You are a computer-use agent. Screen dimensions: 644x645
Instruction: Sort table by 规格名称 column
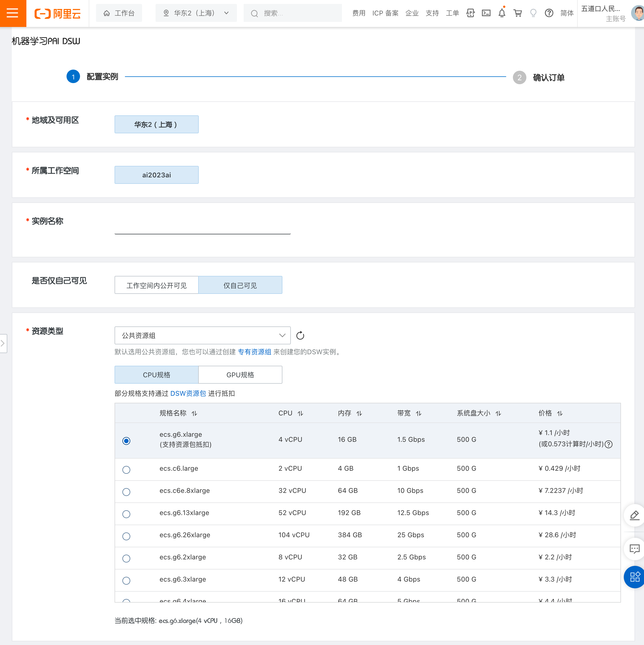[x=194, y=414]
